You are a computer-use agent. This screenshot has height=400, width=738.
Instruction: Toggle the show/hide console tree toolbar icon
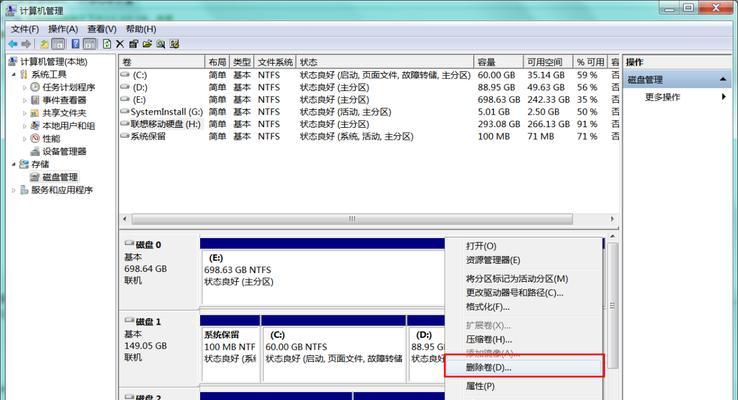pyautogui.click(x=58, y=44)
